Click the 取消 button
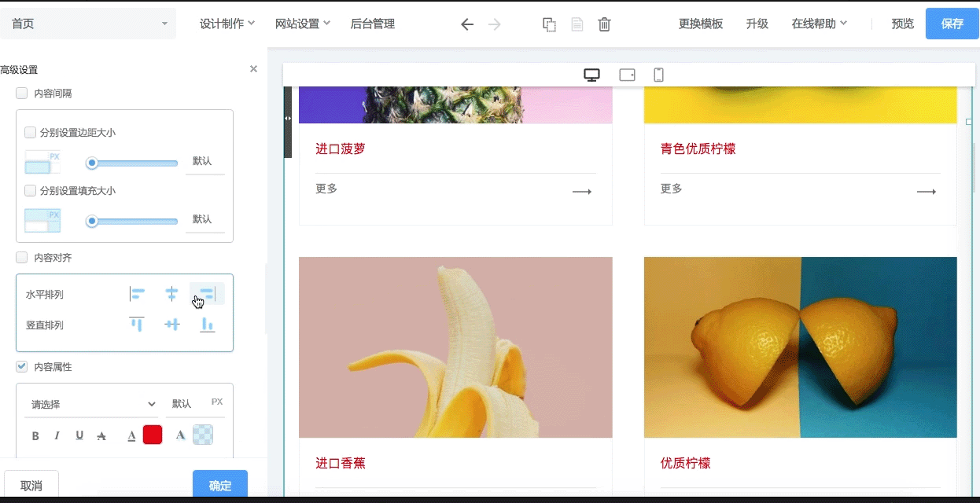Viewport: 980px width, 503px height. 31,485
